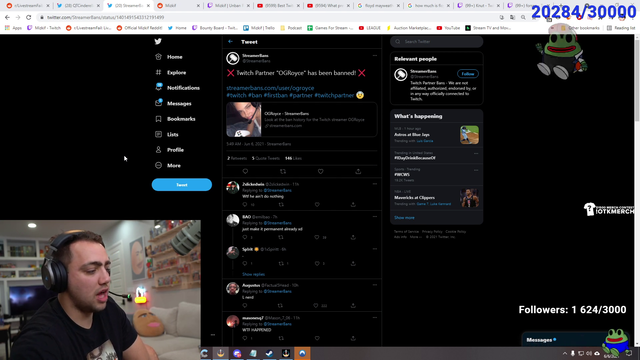Like Augustus' 'L nerd' reply
Image resolution: width=640 pixels, height=360 pixels.
click(x=316, y=305)
